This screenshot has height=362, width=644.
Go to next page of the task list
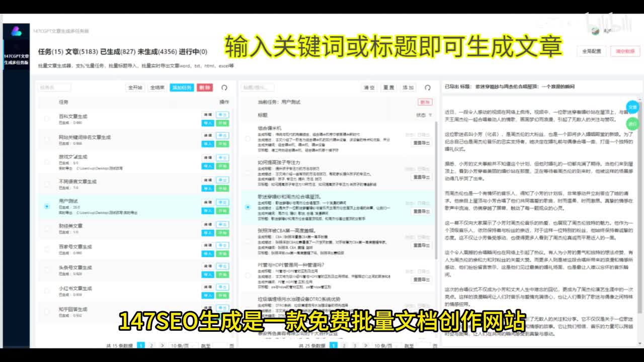pyautogui.click(x=162, y=346)
